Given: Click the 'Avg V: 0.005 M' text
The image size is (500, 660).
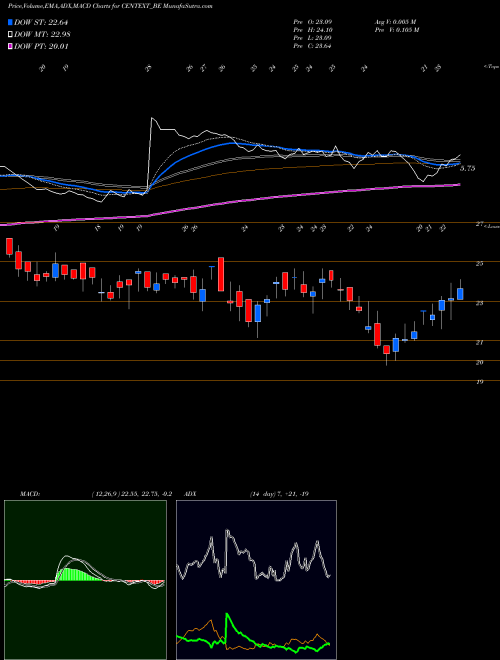Looking at the screenshot, I should coord(396,21).
